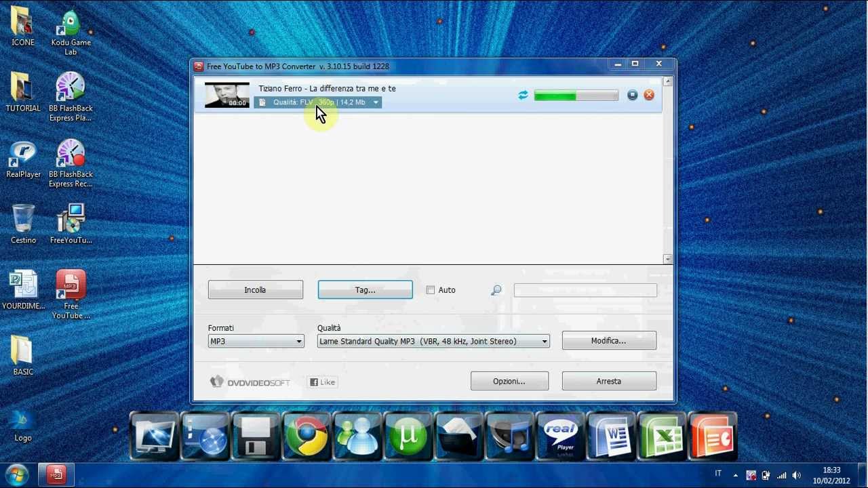868x488 pixels.
Task: Click the wireless network signal tray icon
Action: 781,475
